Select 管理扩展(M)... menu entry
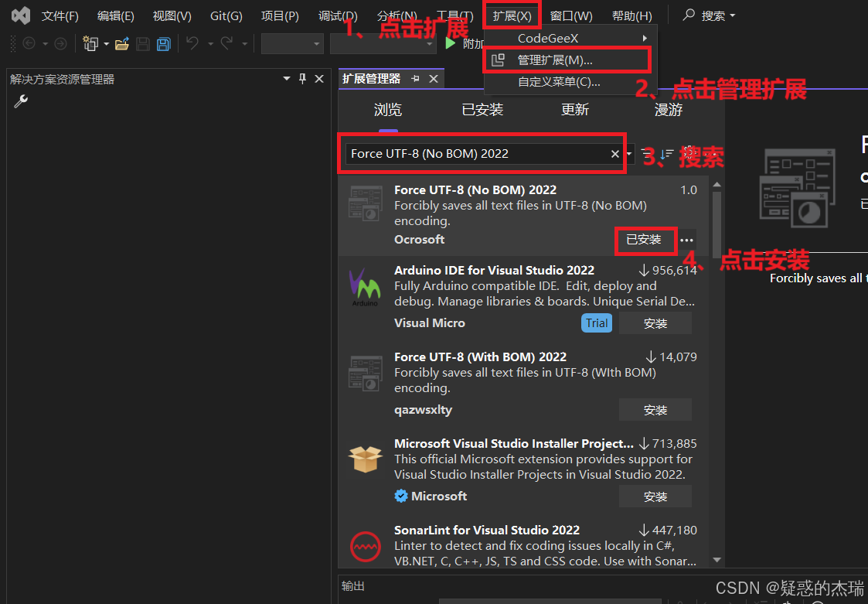 567,60
